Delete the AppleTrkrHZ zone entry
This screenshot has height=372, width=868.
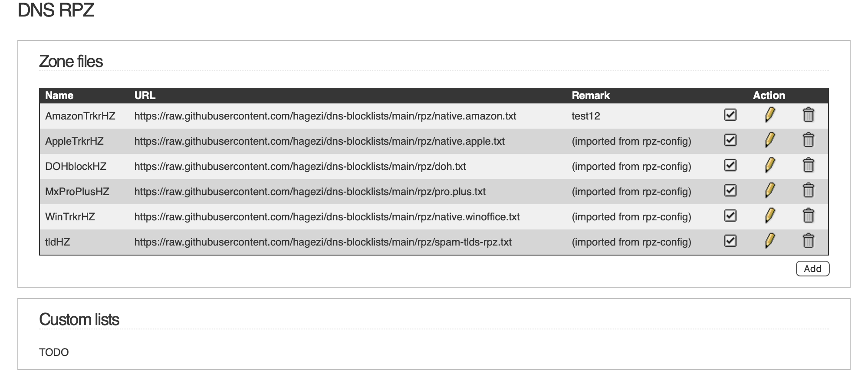(x=808, y=140)
